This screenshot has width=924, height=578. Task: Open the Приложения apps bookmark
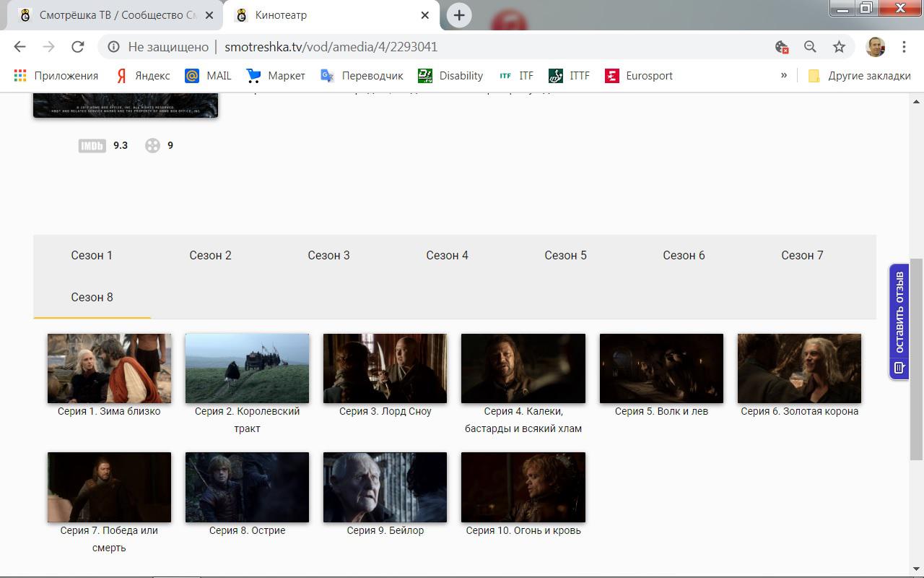pos(56,76)
